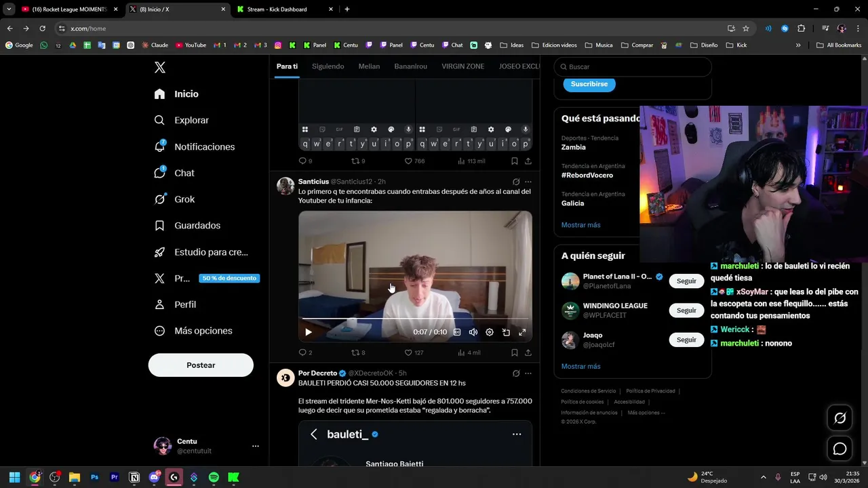
Task: Open more options on Por Decreto post
Action: pos(528,373)
